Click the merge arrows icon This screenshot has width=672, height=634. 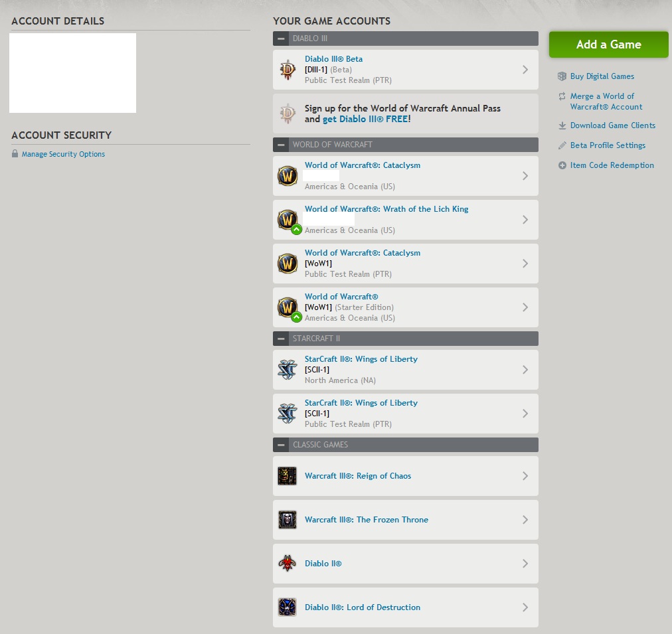562,96
